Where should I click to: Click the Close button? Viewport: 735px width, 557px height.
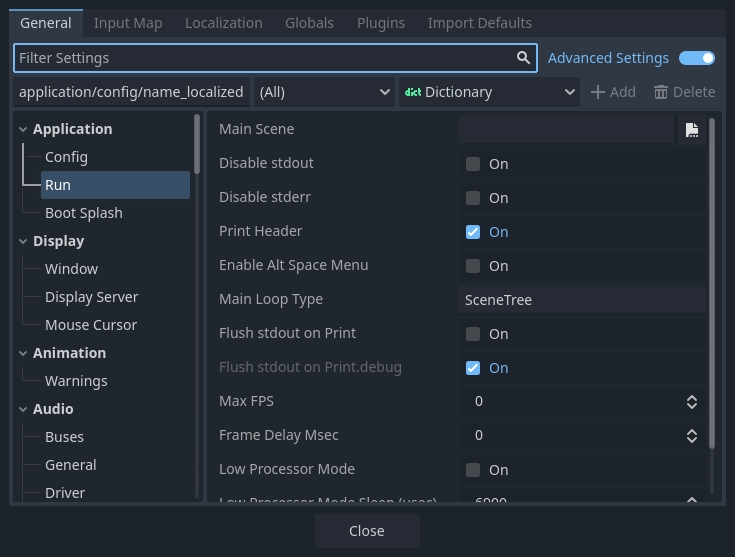(367, 531)
